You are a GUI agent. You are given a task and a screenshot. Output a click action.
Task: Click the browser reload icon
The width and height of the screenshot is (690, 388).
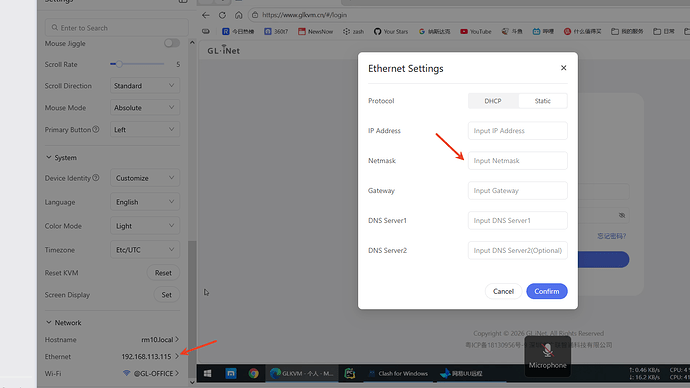pos(222,15)
